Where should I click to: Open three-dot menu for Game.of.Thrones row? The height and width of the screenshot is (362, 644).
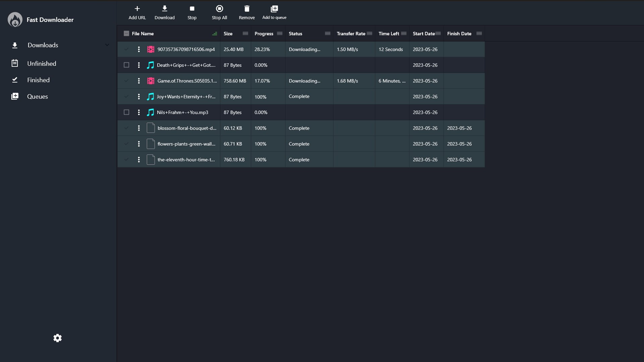pos(139,81)
